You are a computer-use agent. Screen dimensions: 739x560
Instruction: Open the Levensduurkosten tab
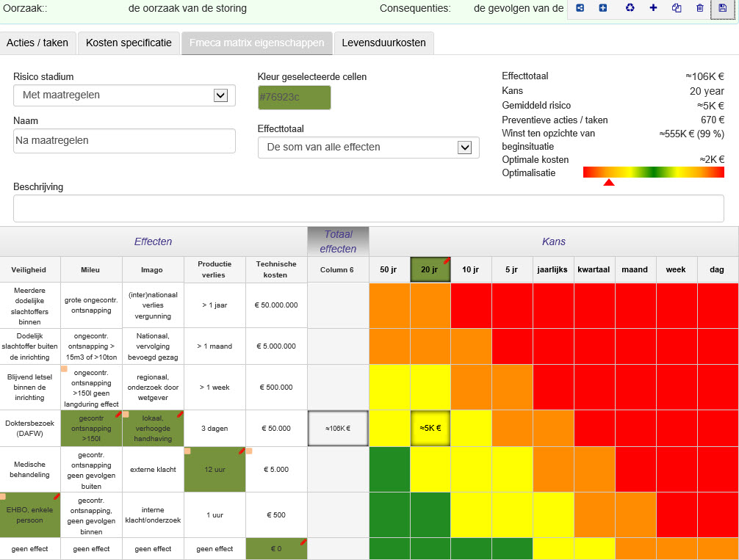pos(383,43)
